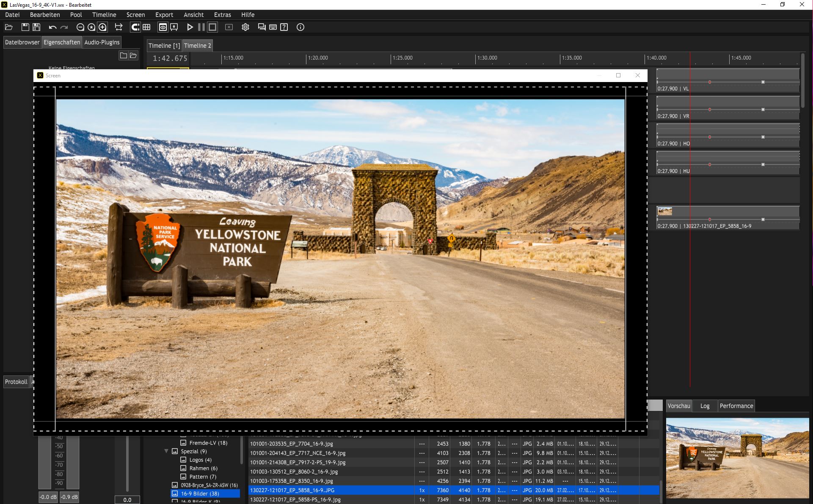
Task: Click the 1:42.675 timecode field
Action: pyautogui.click(x=170, y=58)
